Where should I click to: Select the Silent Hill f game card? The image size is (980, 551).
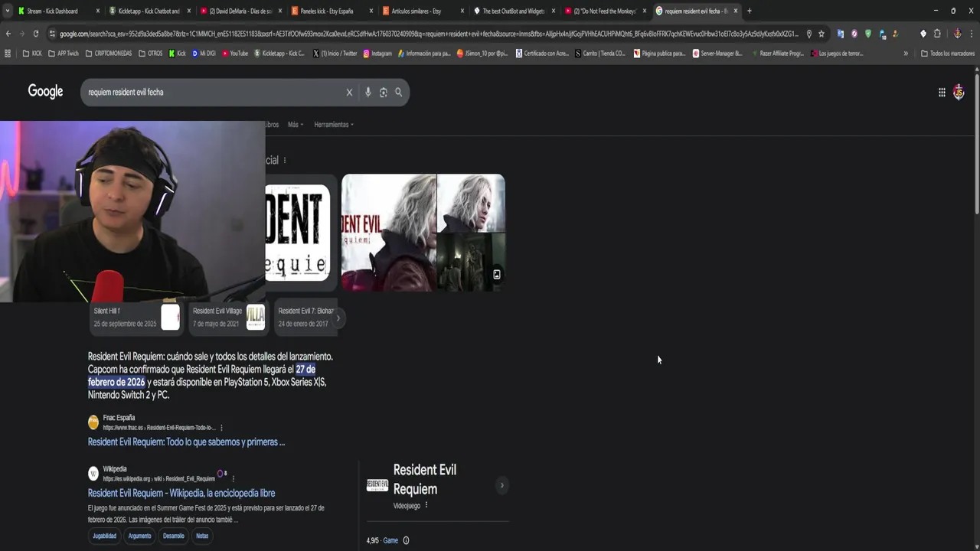(136, 317)
